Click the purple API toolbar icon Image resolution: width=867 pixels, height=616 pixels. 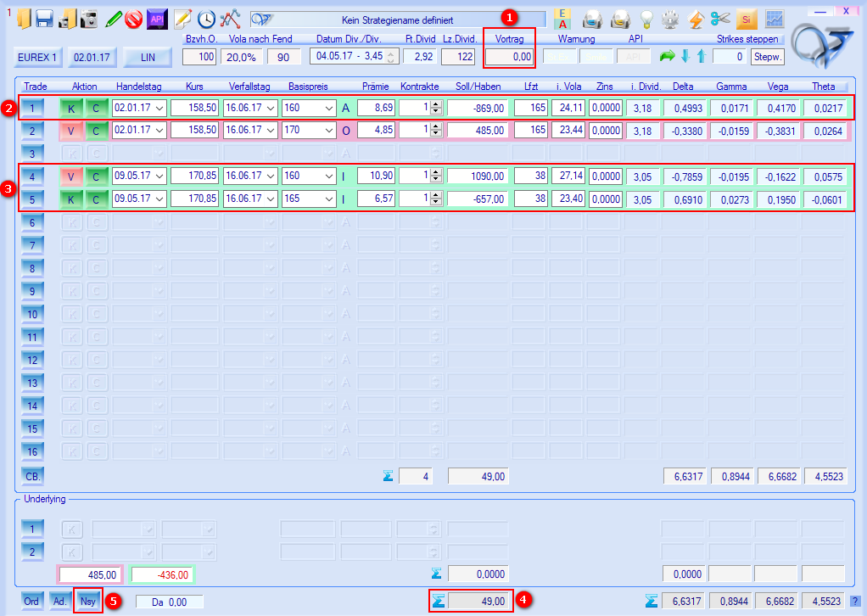[x=156, y=19]
